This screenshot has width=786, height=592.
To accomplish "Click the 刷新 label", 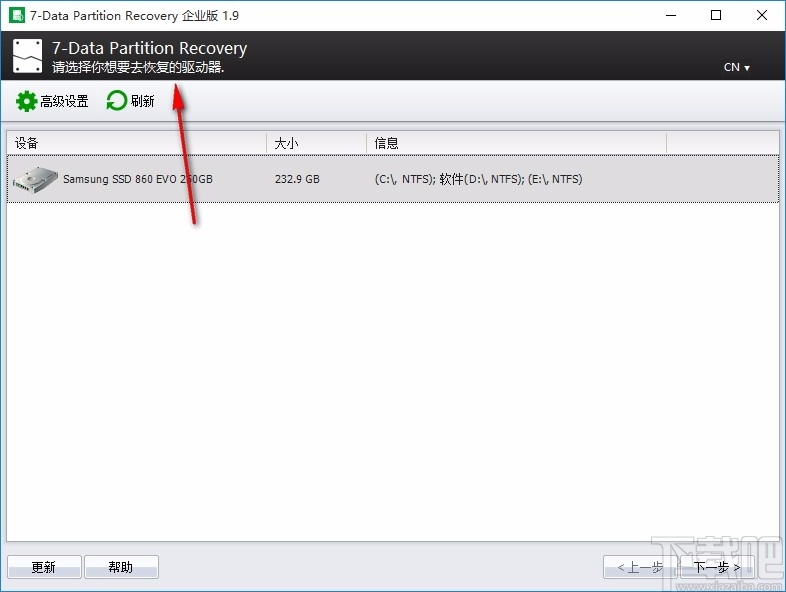I will 142,101.
